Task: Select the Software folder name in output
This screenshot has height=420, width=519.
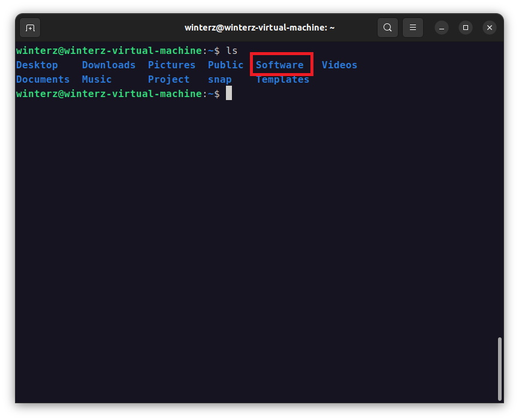Action: [280, 65]
